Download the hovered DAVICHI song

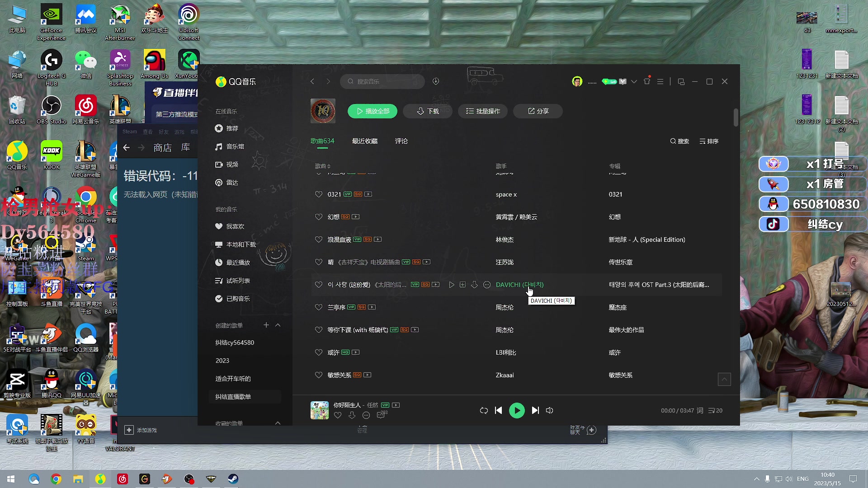tap(474, 285)
